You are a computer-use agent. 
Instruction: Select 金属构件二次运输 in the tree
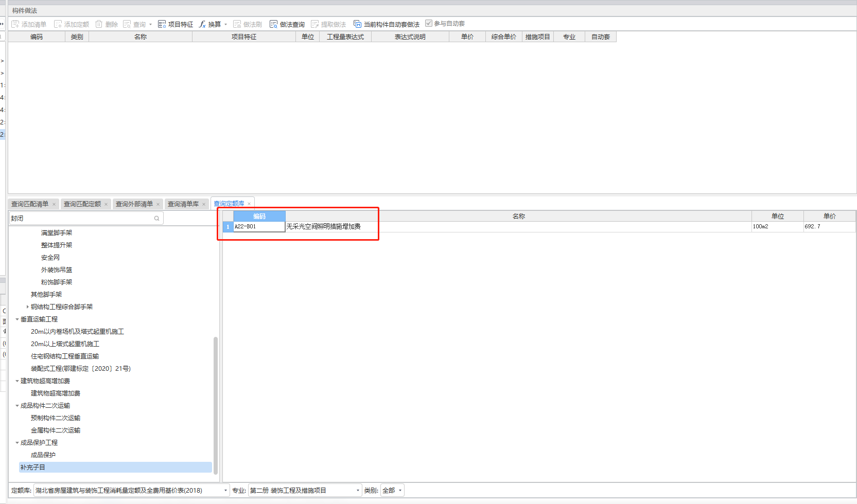tap(56, 430)
